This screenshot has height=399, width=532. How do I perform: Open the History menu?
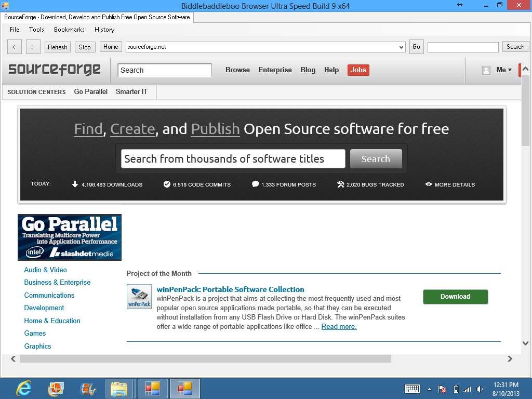pos(104,30)
